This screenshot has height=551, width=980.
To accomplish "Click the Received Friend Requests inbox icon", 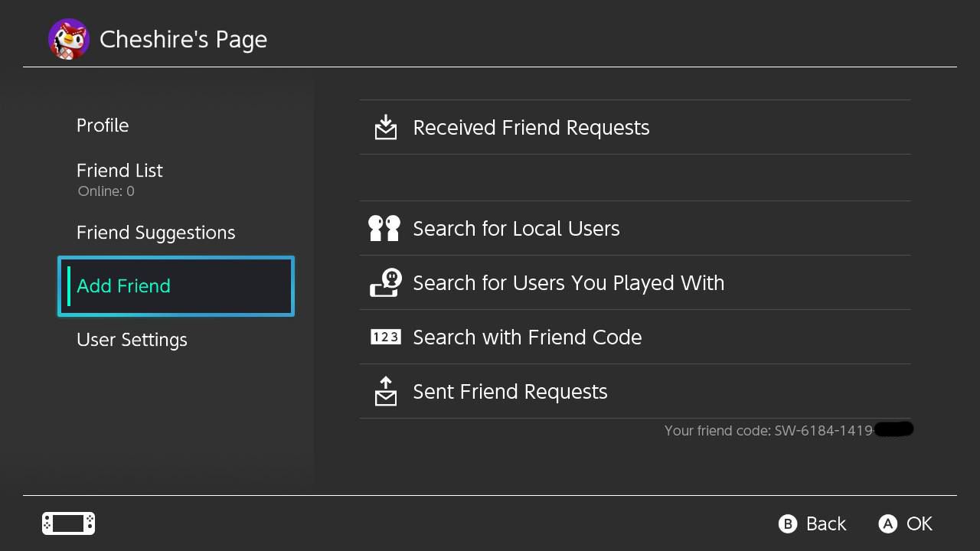I will point(386,127).
